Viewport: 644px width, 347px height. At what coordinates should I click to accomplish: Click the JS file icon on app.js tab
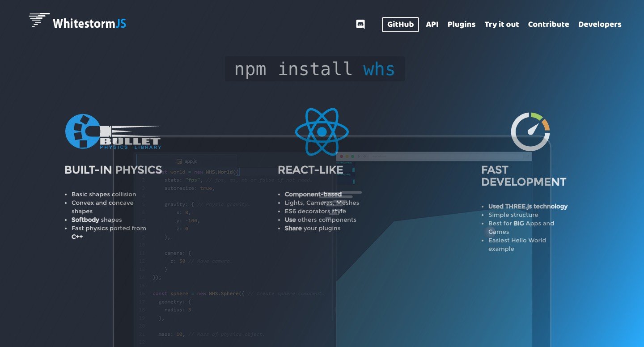pos(179,161)
